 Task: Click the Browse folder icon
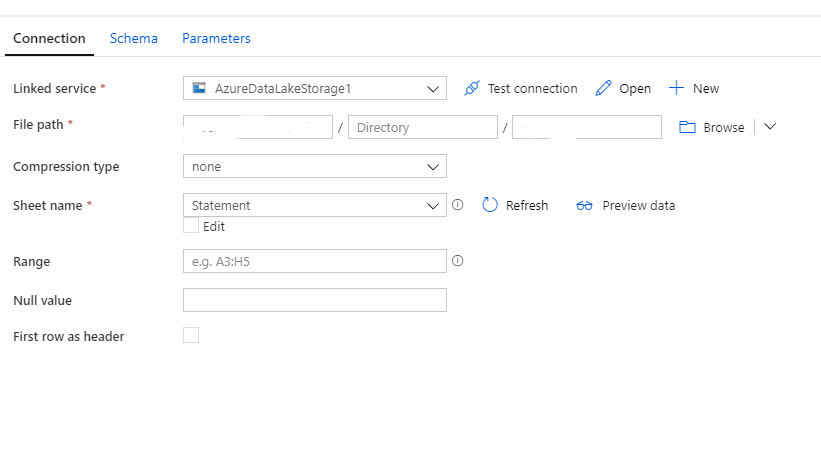687,127
